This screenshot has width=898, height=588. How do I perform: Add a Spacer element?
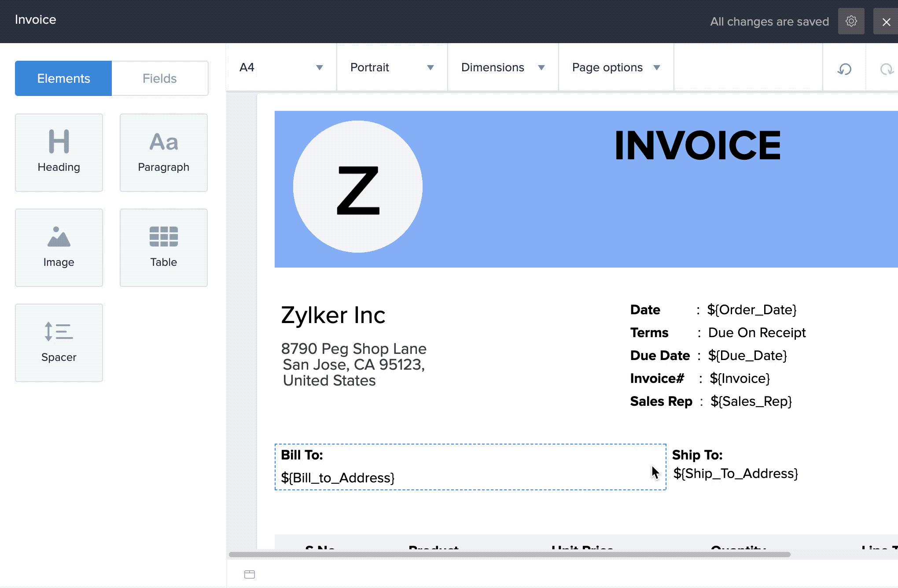(x=59, y=342)
